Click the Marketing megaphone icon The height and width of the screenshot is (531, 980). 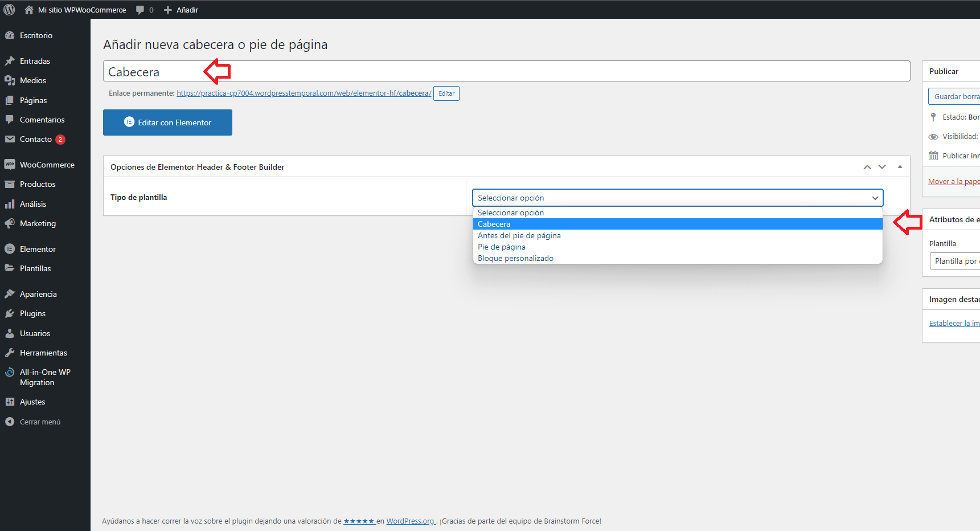(x=10, y=223)
